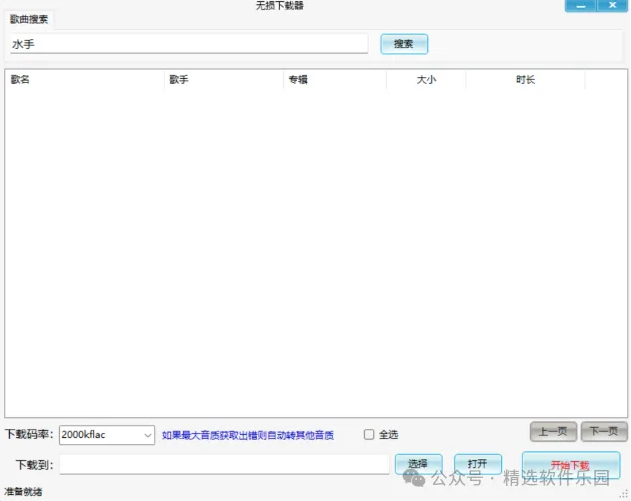Image resolution: width=631 pixels, height=501 pixels.
Task: Click the 大小 column header
Action: [x=426, y=80]
